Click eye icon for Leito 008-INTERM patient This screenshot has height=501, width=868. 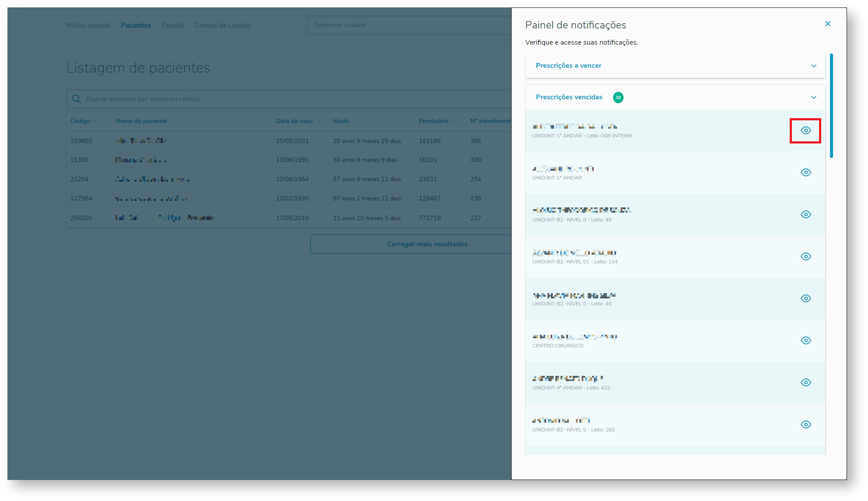pyautogui.click(x=805, y=130)
